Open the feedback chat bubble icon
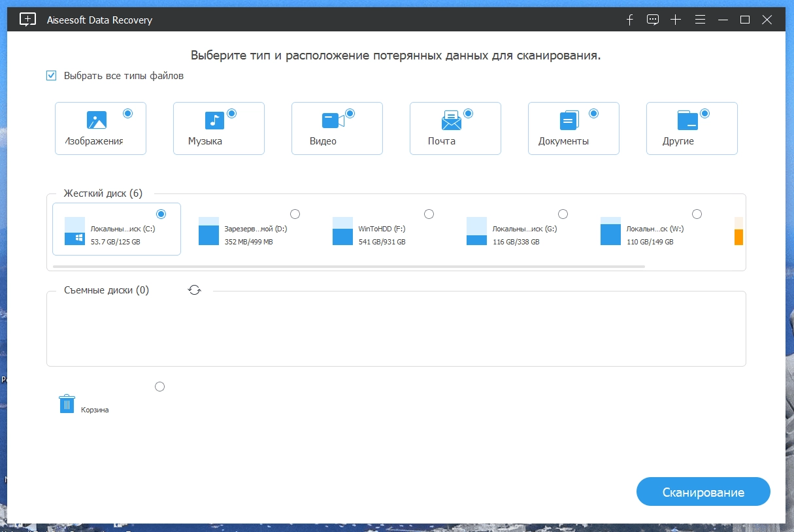 pos(652,20)
